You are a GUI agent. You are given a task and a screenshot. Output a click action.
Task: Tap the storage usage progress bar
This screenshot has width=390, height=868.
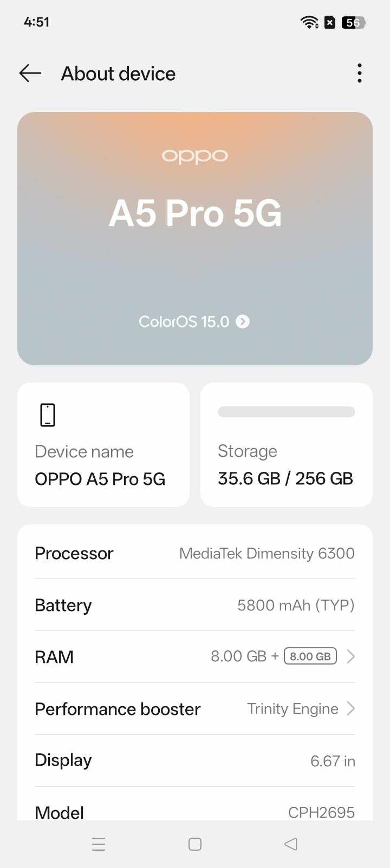coord(286,412)
